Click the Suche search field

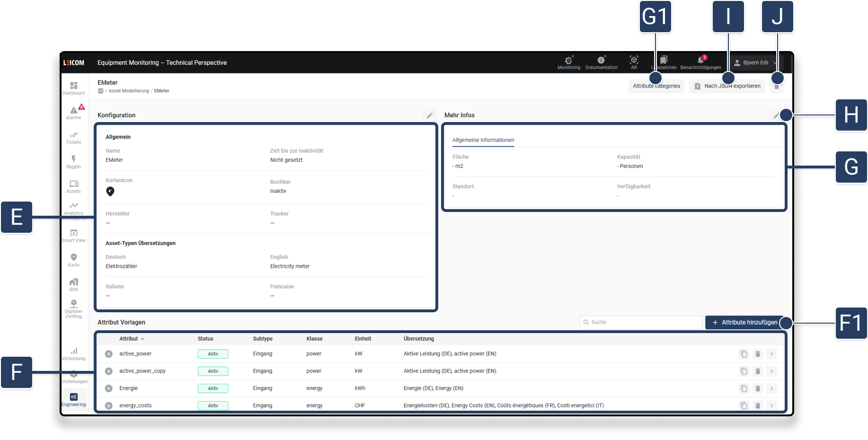click(x=640, y=322)
